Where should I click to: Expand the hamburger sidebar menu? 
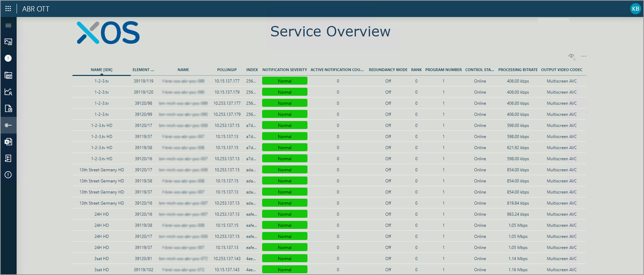8,25
